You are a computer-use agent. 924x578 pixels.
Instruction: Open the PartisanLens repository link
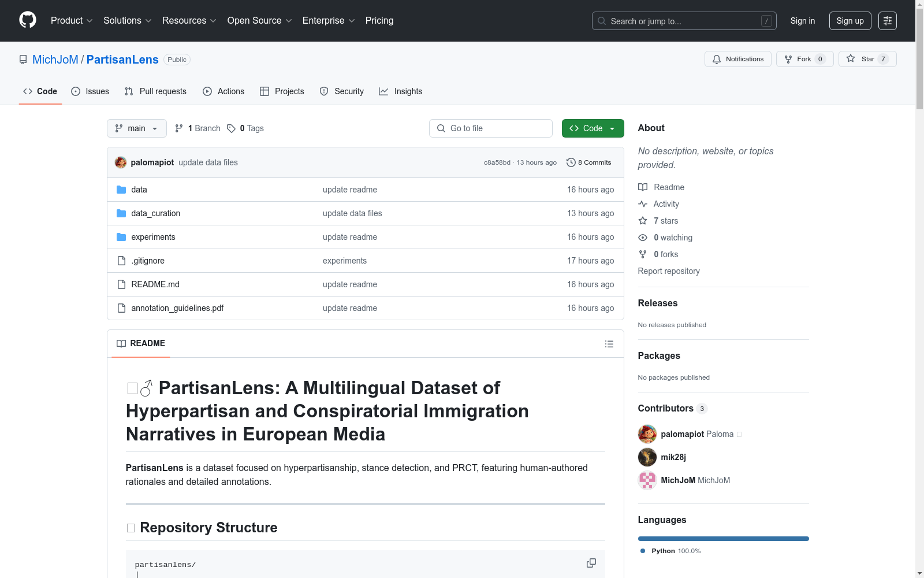coord(122,60)
